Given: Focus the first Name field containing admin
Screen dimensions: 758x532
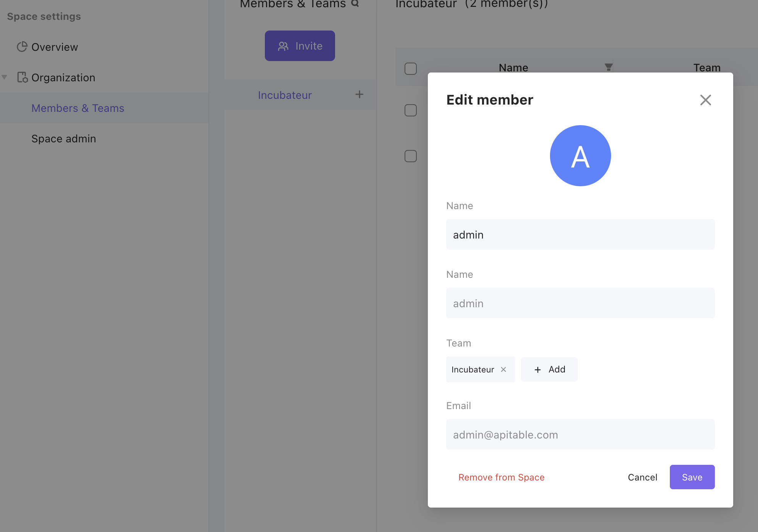Looking at the screenshot, I should 580,235.
